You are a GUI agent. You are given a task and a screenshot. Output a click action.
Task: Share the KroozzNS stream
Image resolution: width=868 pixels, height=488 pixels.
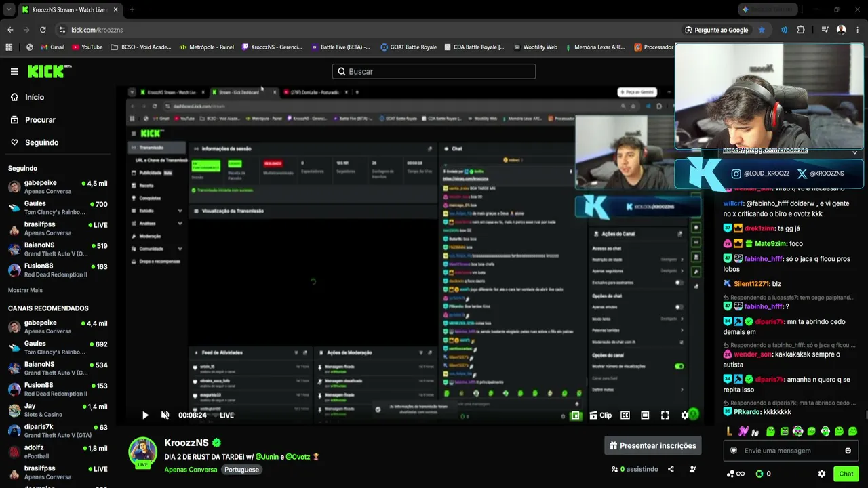(671, 469)
